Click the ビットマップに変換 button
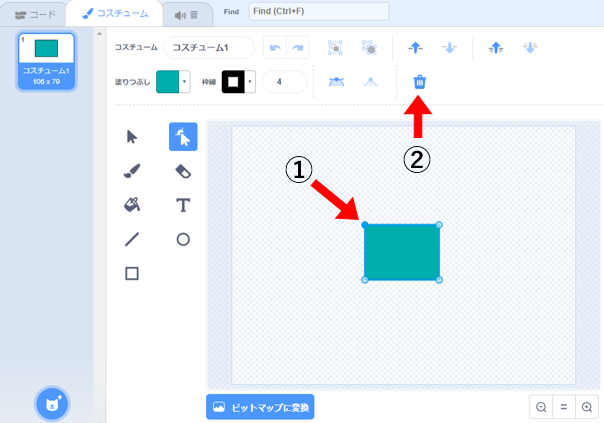 point(260,407)
